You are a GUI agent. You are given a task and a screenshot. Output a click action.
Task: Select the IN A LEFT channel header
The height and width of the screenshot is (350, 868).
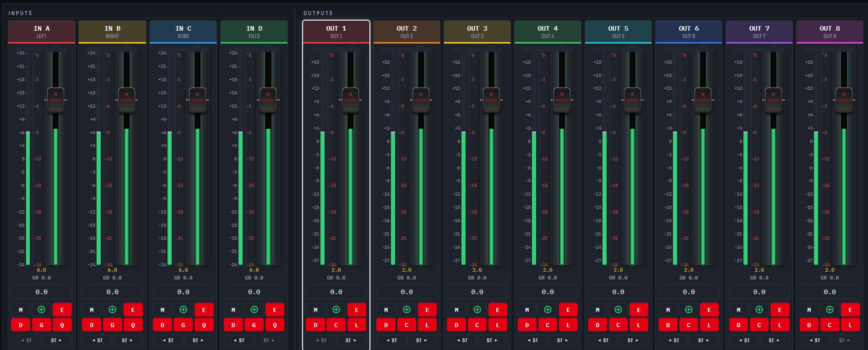coord(42,32)
